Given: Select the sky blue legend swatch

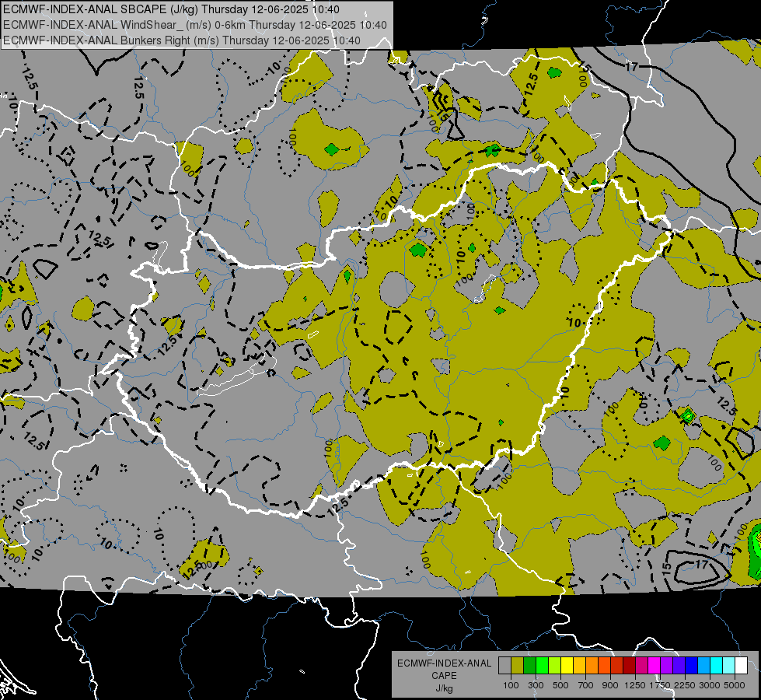Looking at the screenshot, I should pos(703,665).
